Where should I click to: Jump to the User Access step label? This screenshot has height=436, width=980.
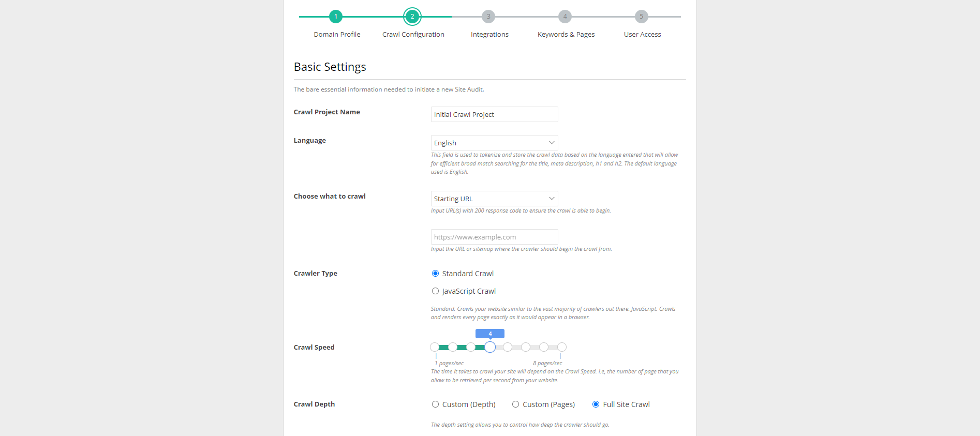tap(642, 35)
